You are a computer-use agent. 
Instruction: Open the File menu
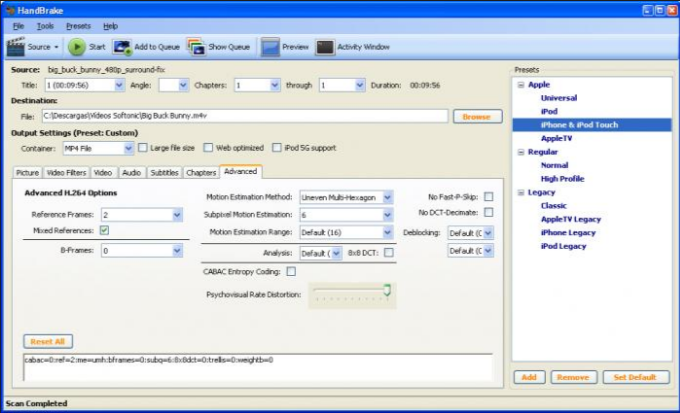(18, 26)
